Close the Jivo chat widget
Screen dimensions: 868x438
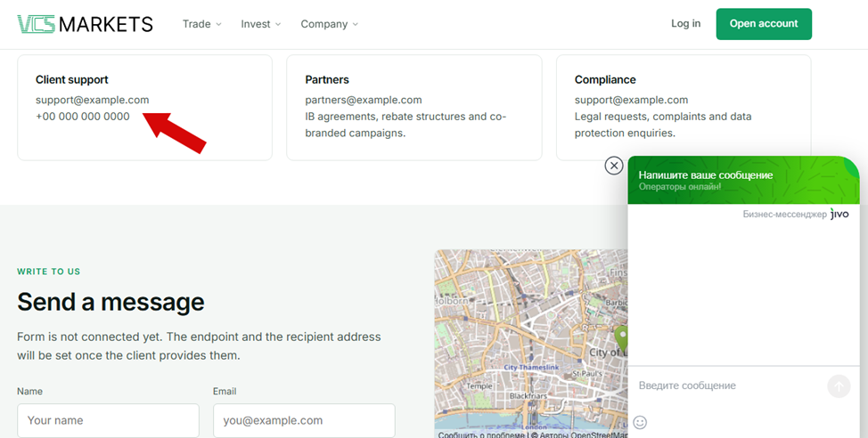614,166
